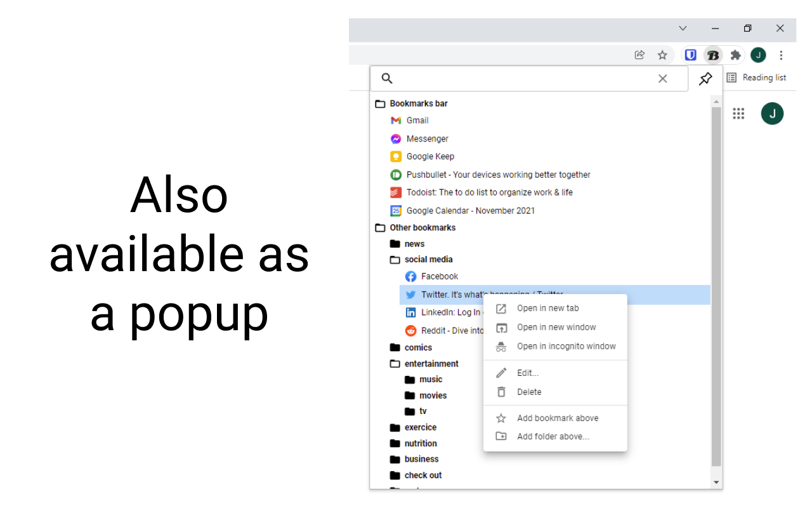This screenshot has height=508, width=812.
Task: Expand the business folder
Action: point(414,459)
